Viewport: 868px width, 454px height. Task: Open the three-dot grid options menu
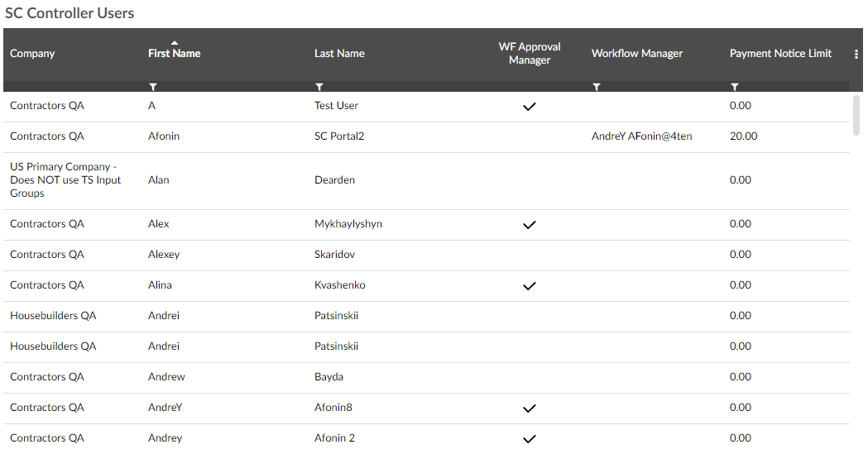pos(856,54)
